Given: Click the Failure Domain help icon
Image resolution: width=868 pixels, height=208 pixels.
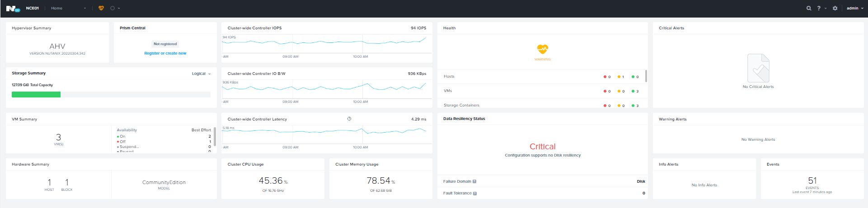Looking at the screenshot, I should [474, 181].
